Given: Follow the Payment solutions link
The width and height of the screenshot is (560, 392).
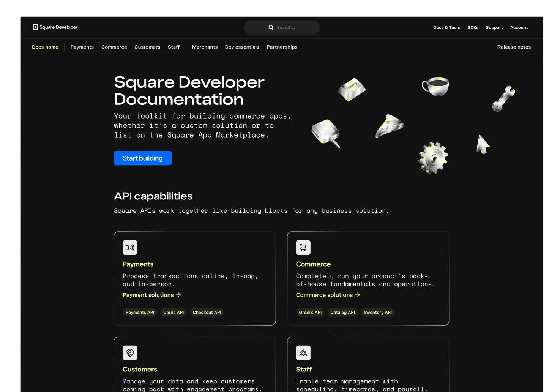Looking at the screenshot, I should point(152,295).
